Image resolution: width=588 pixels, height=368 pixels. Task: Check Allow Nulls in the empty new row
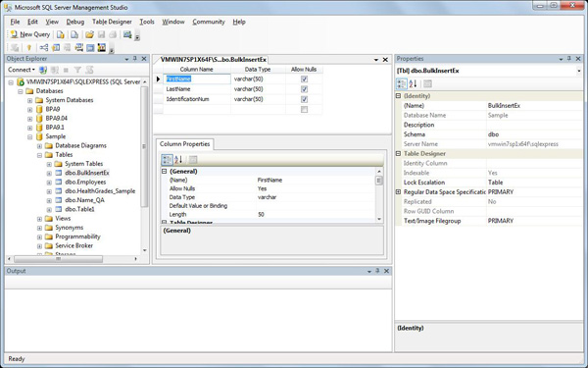click(304, 110)
